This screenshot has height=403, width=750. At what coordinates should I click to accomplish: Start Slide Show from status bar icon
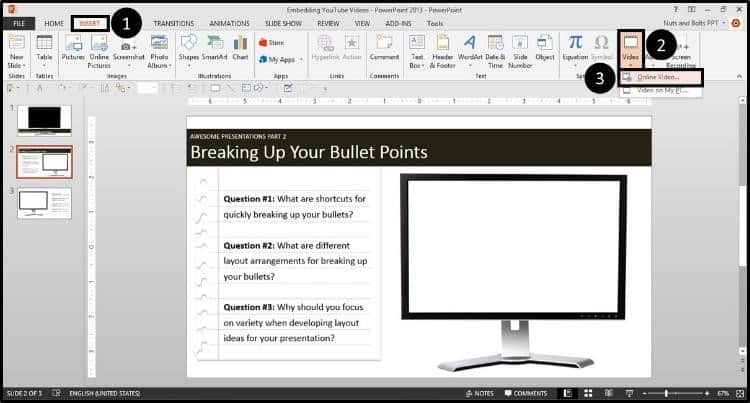[x=629, y=393]
